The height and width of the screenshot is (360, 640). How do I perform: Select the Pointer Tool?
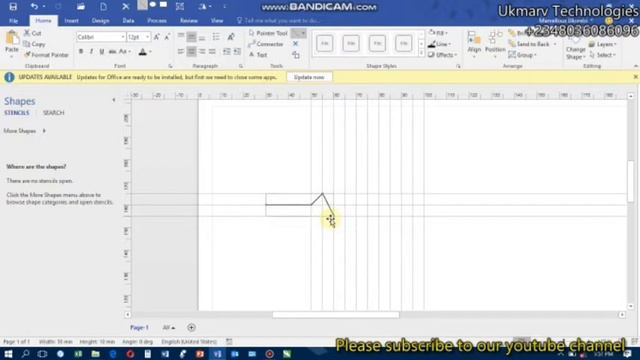(x=268, y=33)
